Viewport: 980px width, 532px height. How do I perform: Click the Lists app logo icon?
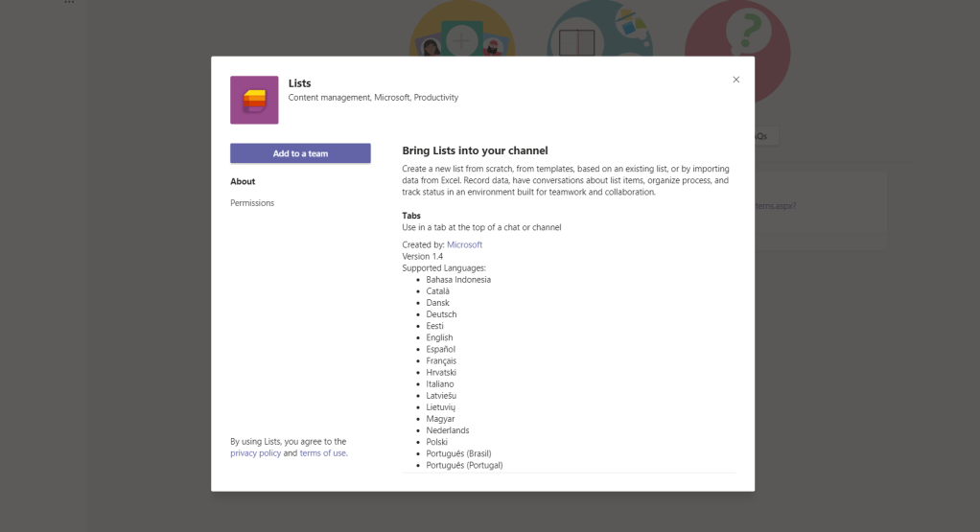tap(254, 100)
